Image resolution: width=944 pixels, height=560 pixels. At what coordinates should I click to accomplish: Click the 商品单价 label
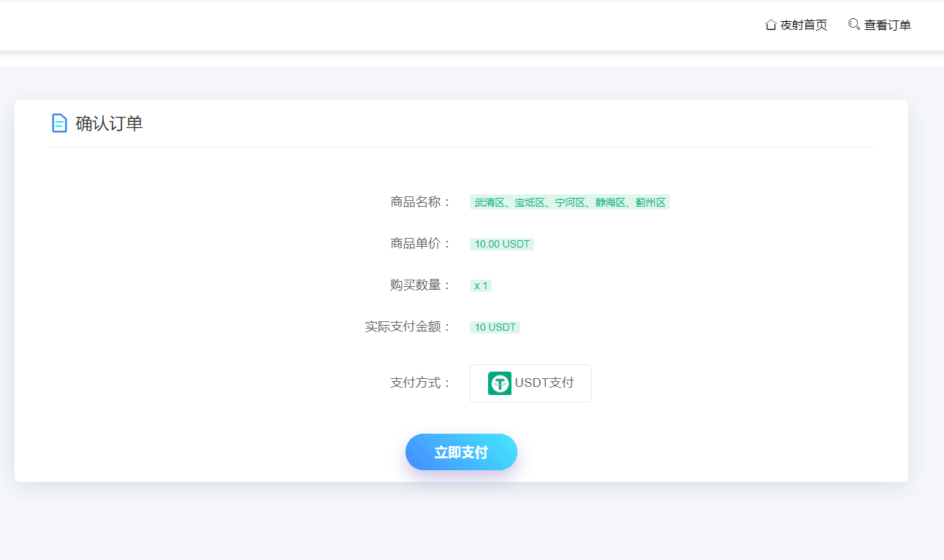point(419,244)
